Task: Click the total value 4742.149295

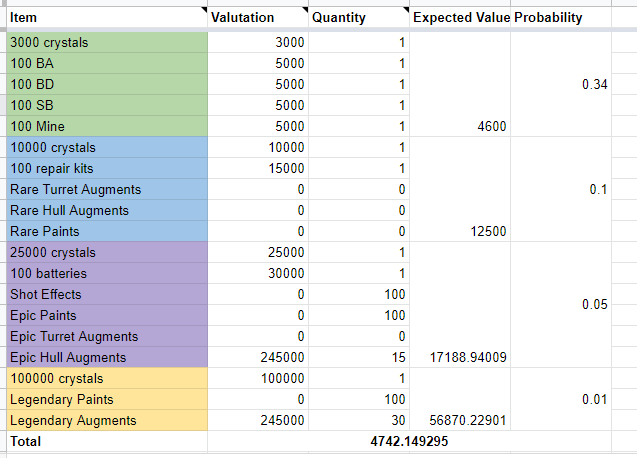Action: pos(410,440)
